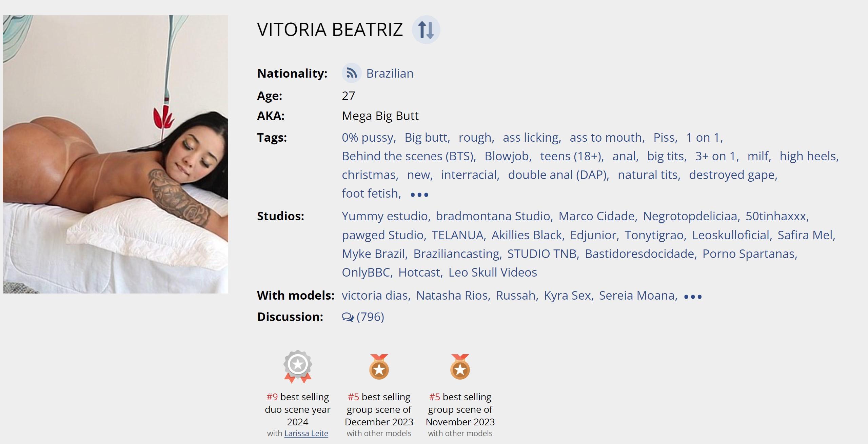Open Natasha Rios model page

(x=452, y=296)
